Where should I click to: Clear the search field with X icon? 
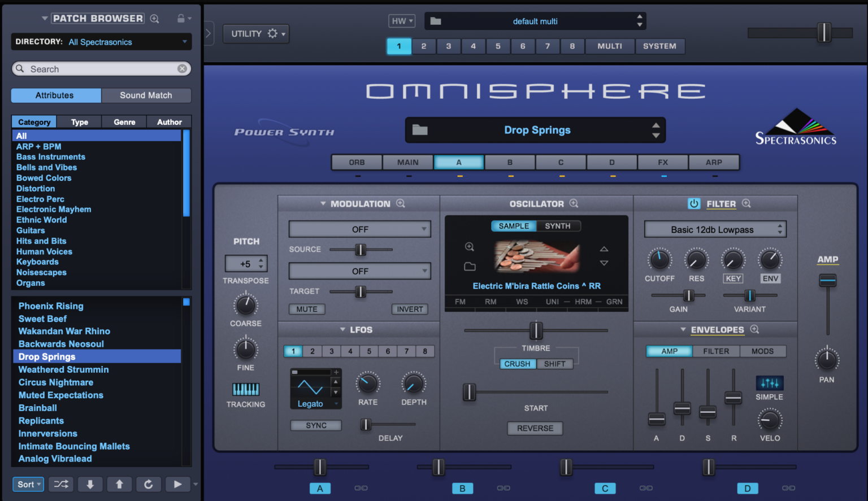182,69
